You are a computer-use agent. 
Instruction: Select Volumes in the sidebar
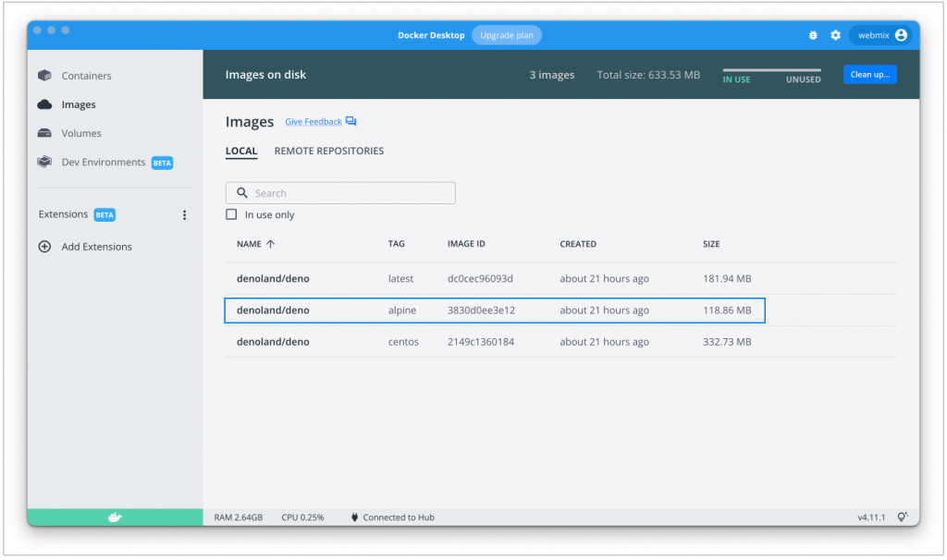pyautogui.click(x=81, y=133)
